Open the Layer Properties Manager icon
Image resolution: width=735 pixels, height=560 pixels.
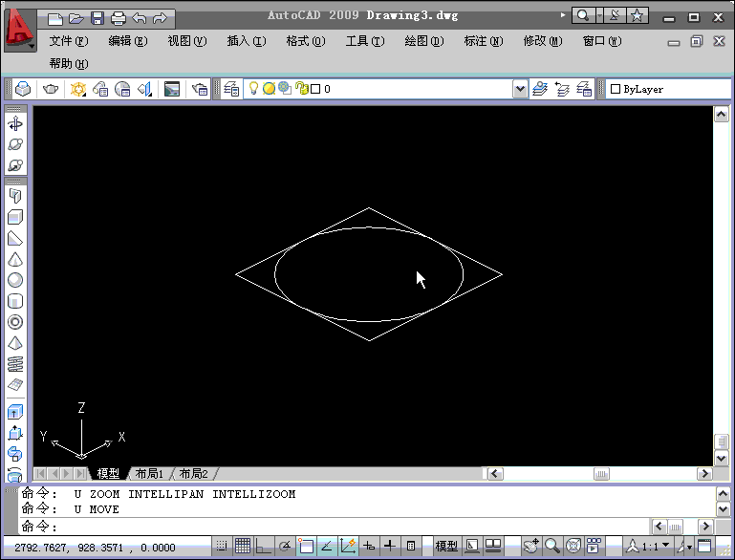(x=231, y=89)
